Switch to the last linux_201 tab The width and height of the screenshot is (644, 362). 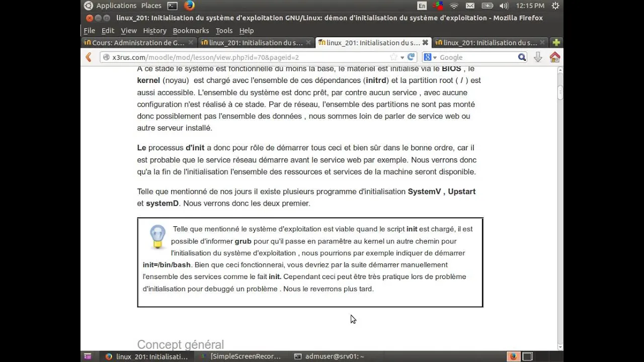coord(491,43)
